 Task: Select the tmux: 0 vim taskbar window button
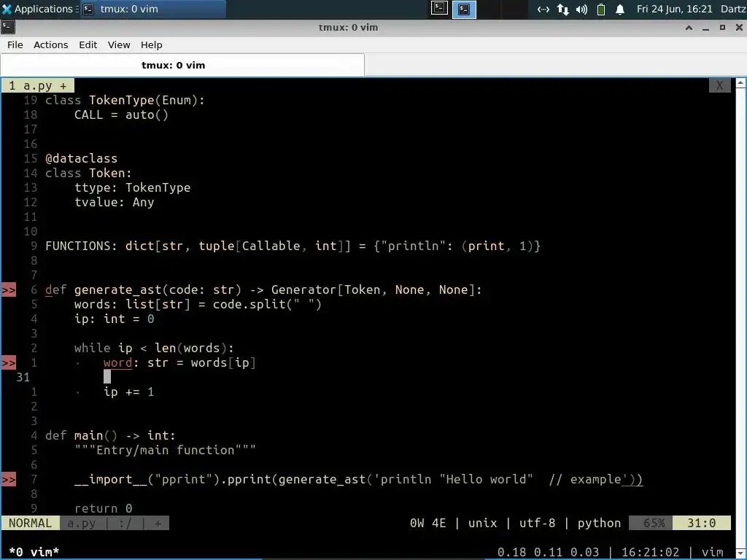[x=152, y=9]
